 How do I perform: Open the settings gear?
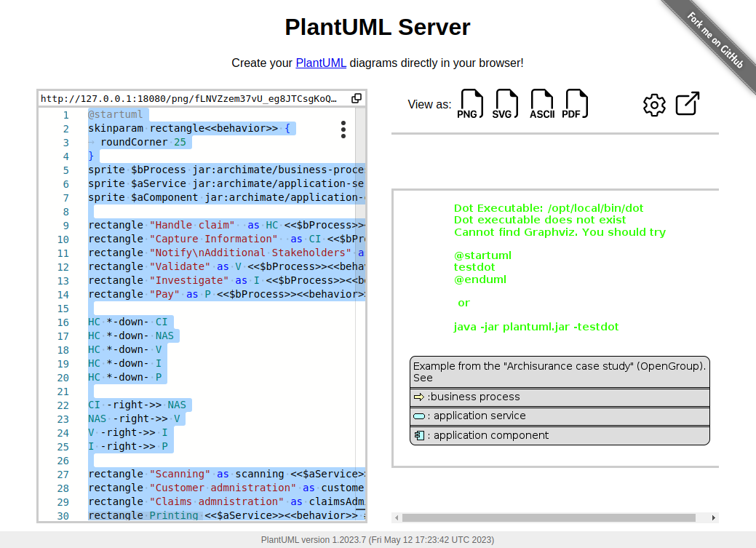click(x=653, y=105)
